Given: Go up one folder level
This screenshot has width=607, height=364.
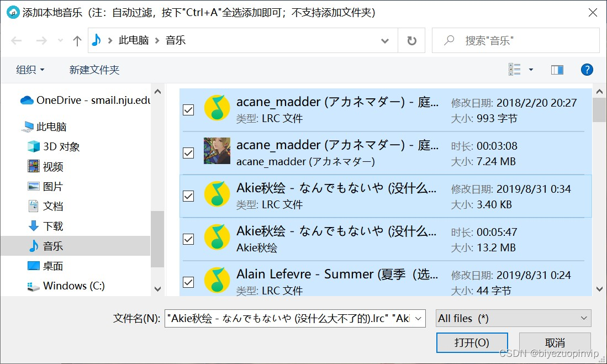Looking at the screenshot, I should point(77,40).
